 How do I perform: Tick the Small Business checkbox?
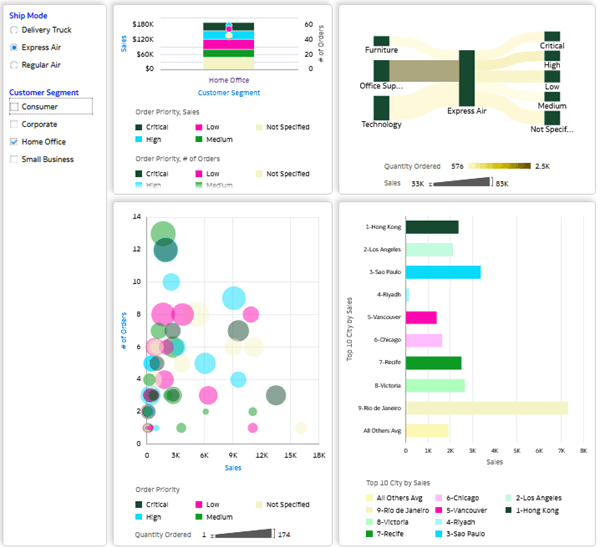[14, 160]
